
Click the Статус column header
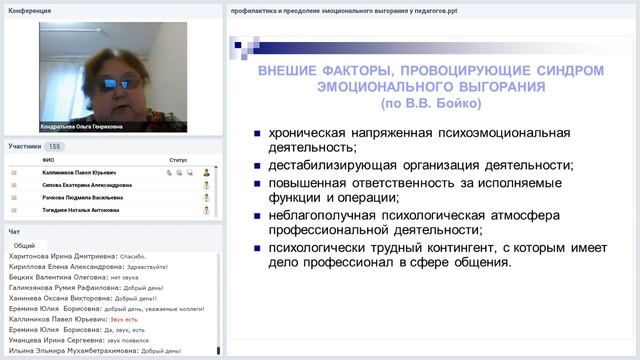pyautogui.click(x=178, y=160)
